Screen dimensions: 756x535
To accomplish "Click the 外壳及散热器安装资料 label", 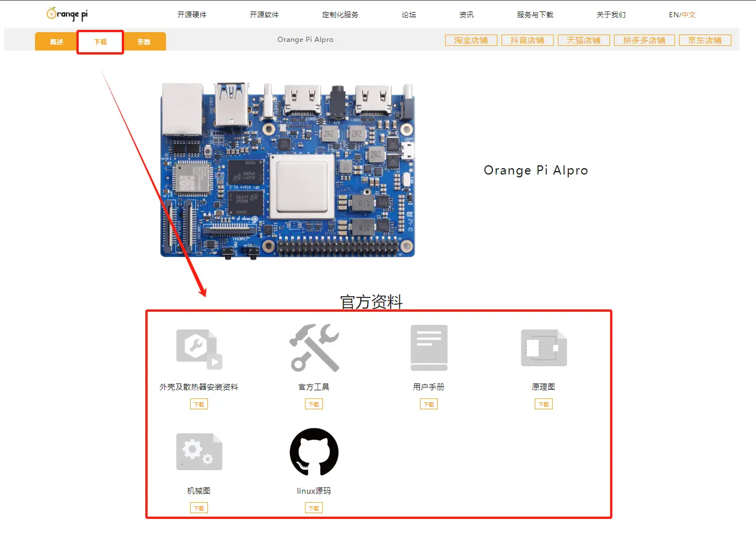I will 199,387.
